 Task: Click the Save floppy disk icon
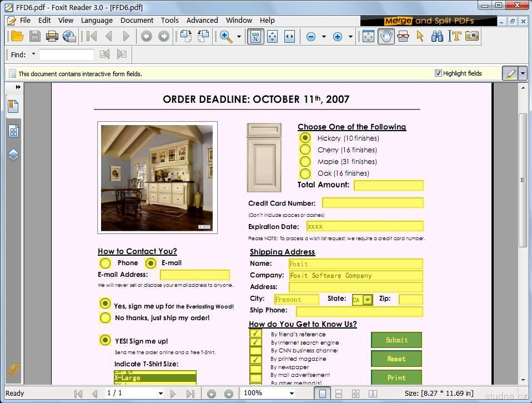(34, 36)
